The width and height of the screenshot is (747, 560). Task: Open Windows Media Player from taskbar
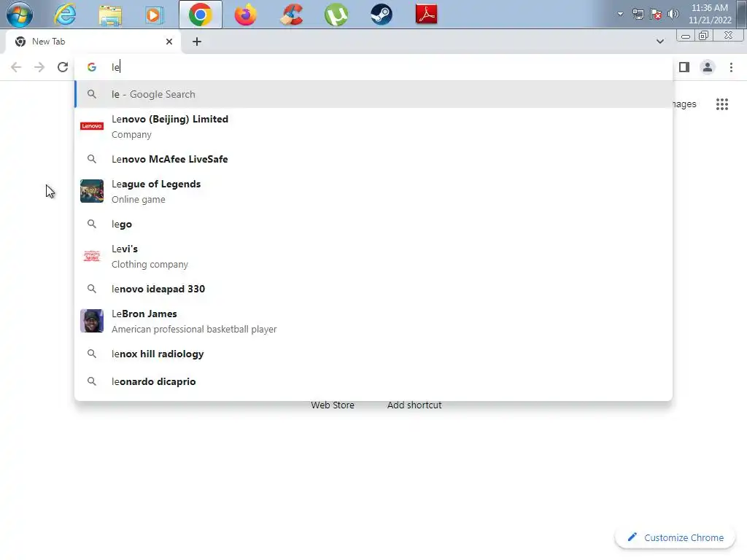155,15
